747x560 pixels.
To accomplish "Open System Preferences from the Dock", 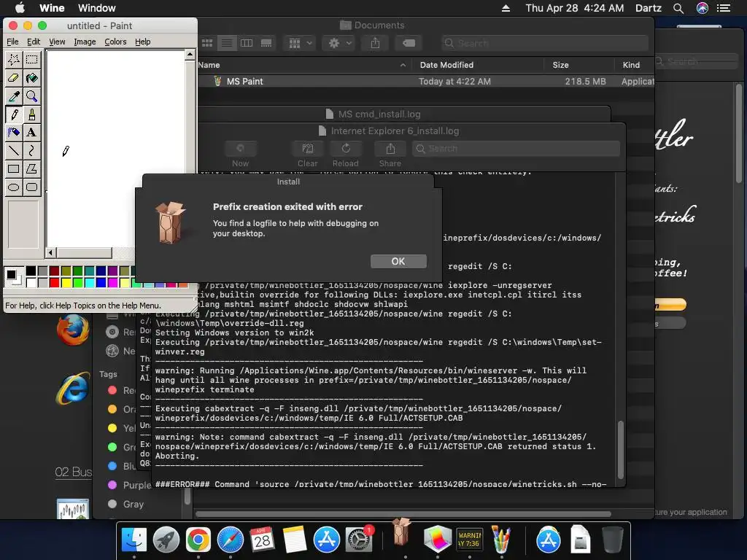I will tap(358, 540).
